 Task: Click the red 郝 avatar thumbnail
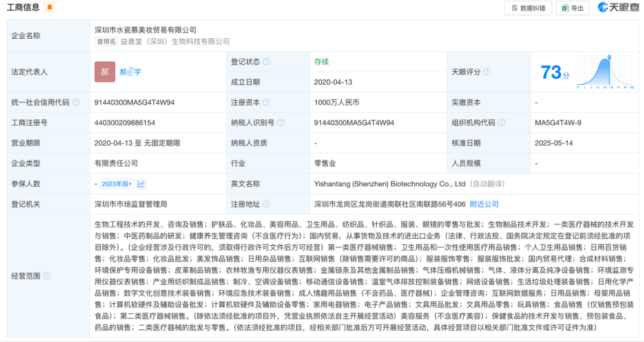[x=104, y=72]
